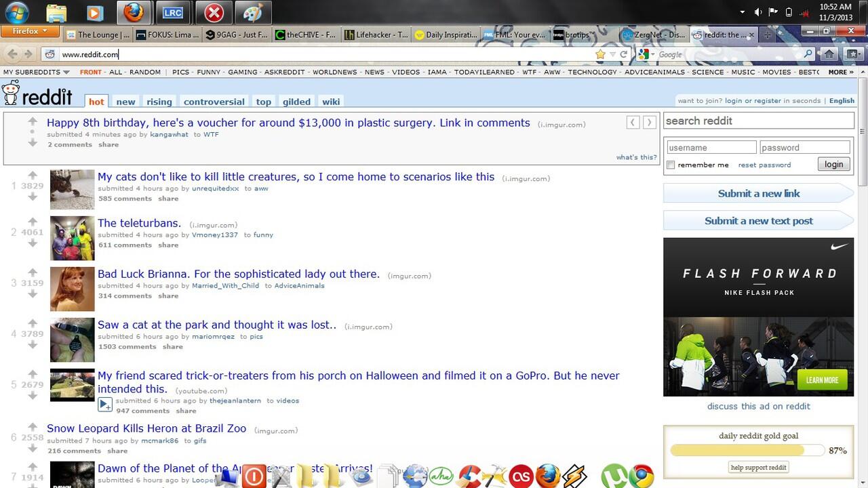The image size is (868, 488).
Task: Click the Firefox forward arrow
Action: (x=28, y=54)
